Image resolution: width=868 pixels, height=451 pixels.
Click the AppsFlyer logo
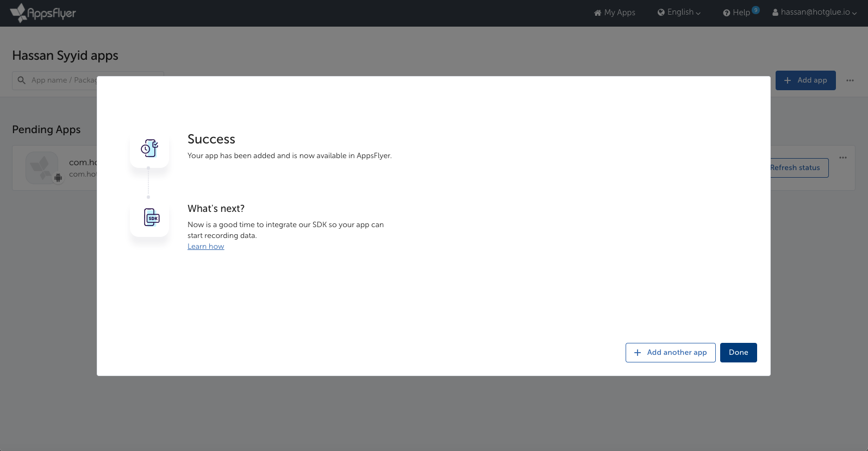43,12
